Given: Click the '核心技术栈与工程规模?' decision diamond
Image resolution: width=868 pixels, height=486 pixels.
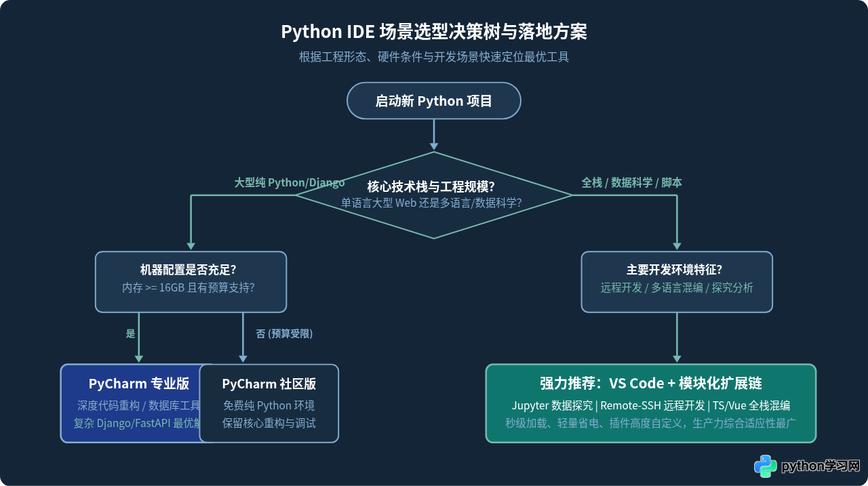Looking at the screenshot, I should tap(434, 195).
